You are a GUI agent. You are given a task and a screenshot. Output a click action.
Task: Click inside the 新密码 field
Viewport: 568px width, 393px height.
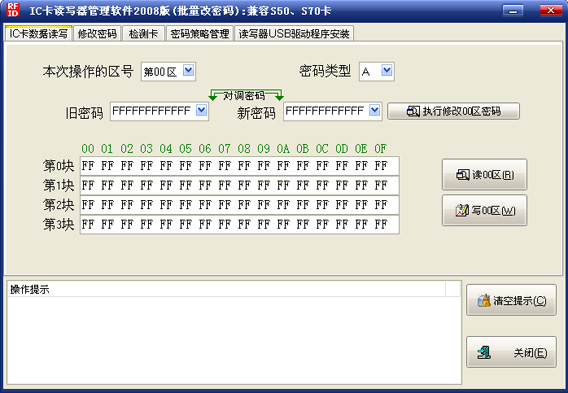pyautogui.click(x=333, y=111)
